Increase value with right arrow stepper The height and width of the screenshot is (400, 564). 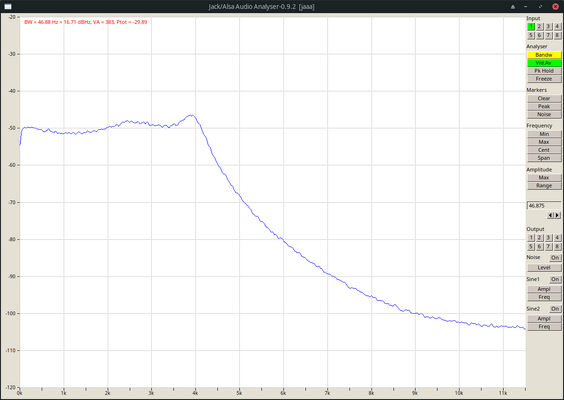pyautogui.click(x=557, y=215)
